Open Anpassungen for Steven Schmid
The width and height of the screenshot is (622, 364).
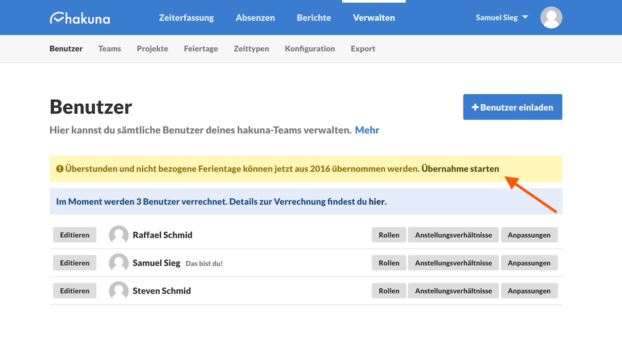pyautogui.click(x=529, y=291)
